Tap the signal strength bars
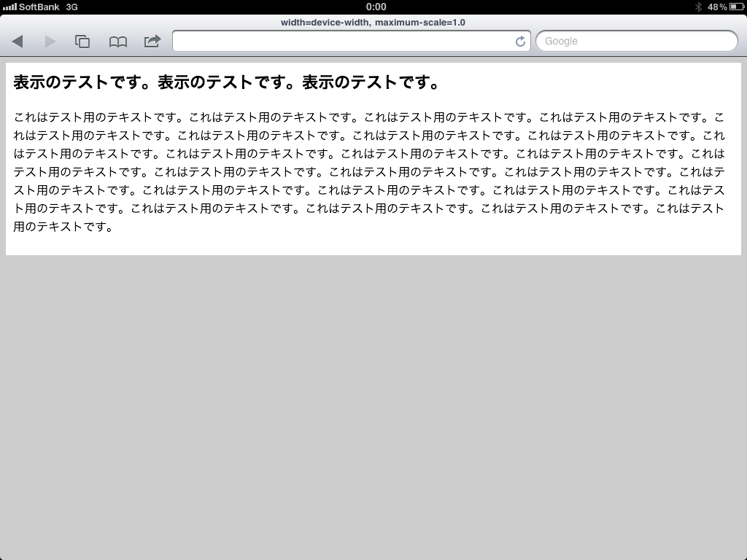This screenshot has width=747, height=560. coord(9,7)
